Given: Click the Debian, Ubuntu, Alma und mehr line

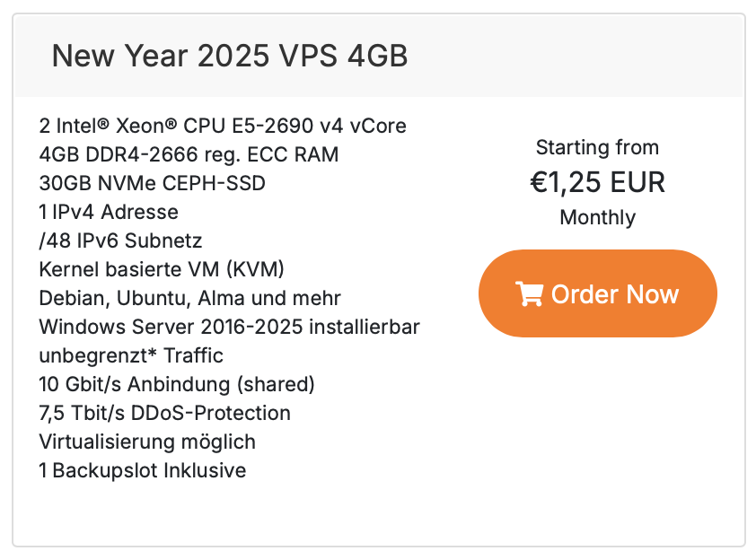Looking at the screenshot, I should [x=190, y=299].
